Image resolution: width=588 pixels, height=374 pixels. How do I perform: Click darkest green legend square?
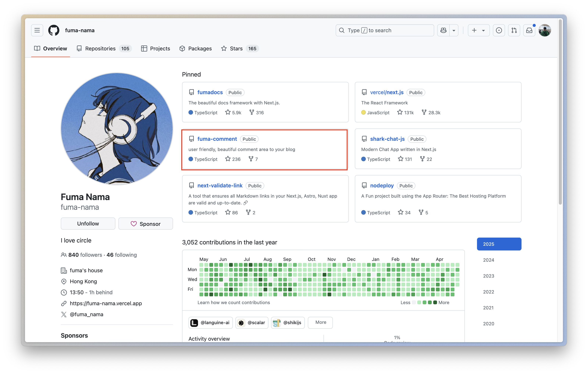(x=435, y=302)
